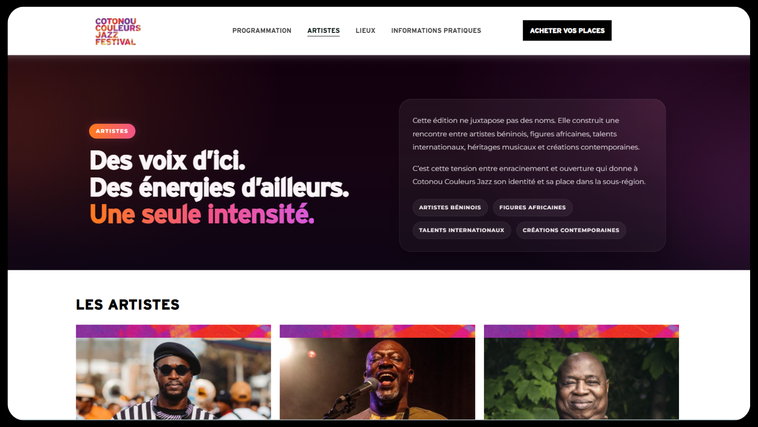
Task: Select the Figures Africaines tag
Action: pos(532,207)
